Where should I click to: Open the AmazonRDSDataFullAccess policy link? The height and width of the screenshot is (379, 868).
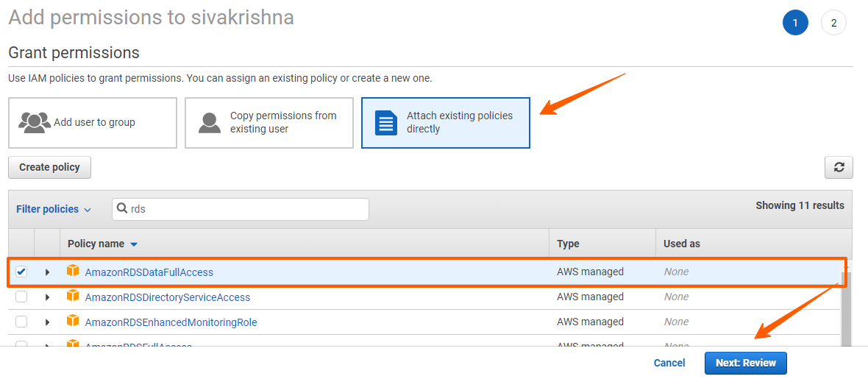[x=149, y=272]
